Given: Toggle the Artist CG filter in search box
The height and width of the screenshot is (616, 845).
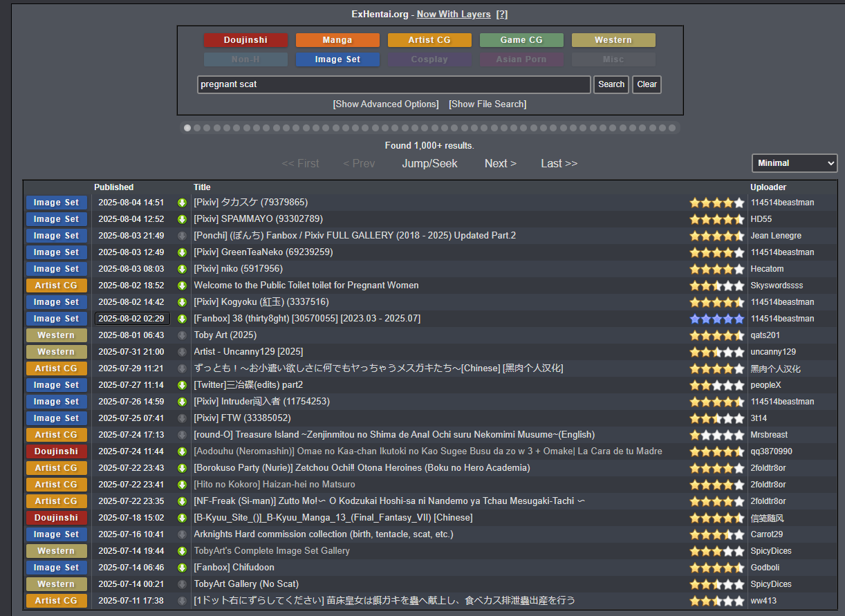Looking at the screenshot, I should coord(429,40).
